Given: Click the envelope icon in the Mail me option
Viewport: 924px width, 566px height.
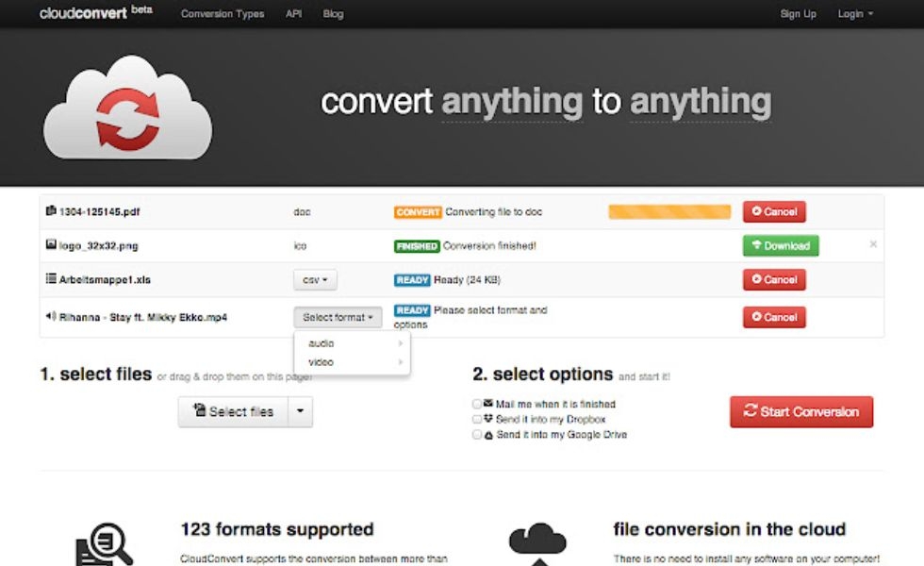Looking at the screenshot, I should point(487,404).
